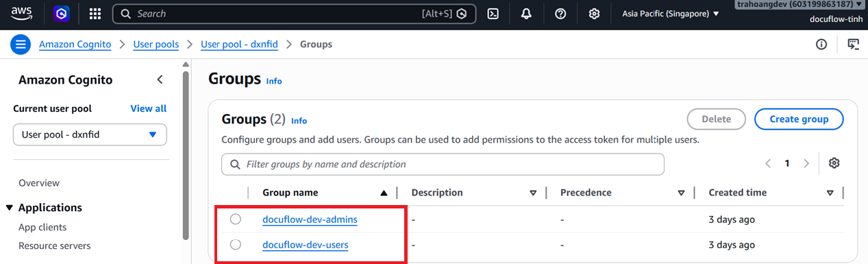Go to next groups page
The width and height of the screenshot is (868, 264).
(x=806, y=163)
